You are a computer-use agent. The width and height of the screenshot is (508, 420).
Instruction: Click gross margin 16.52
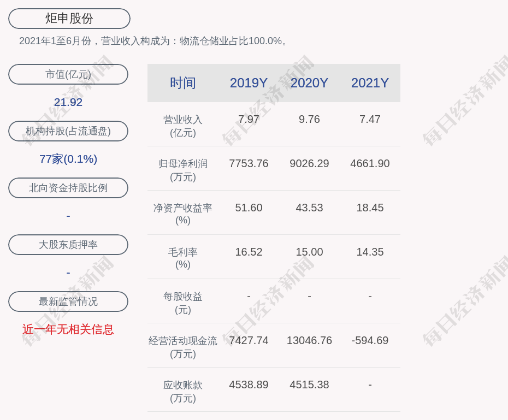pyautogui.click(x=249, y=252)
